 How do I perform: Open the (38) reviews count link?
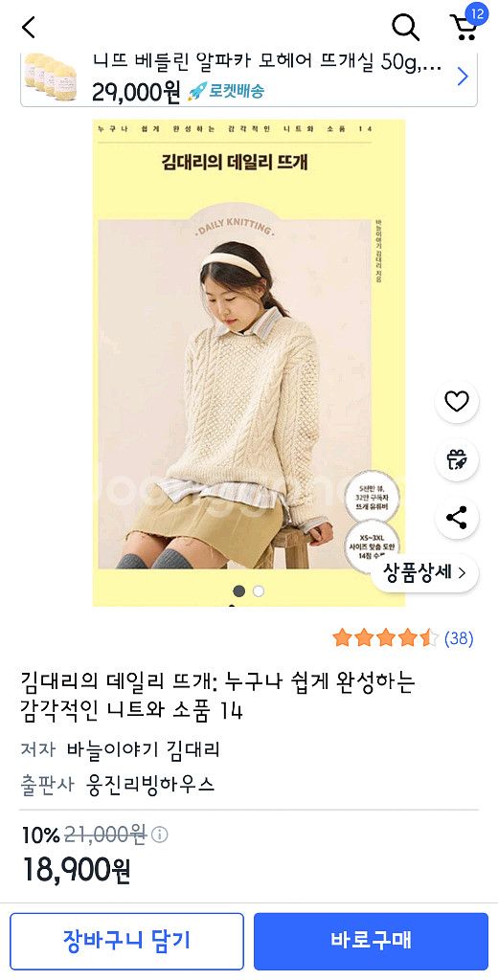point(459,638)
